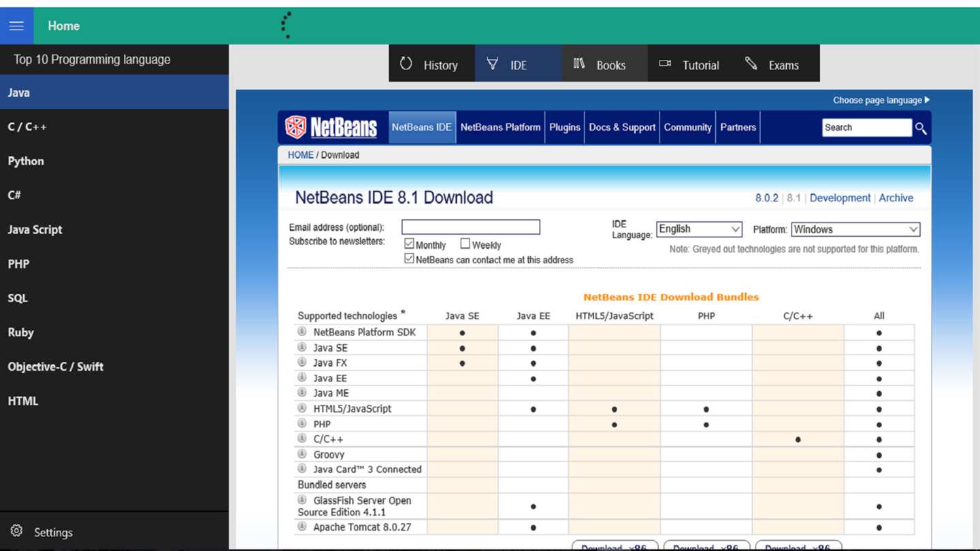Viewport: 980px width, 551px height.
Task: Click info icon beside Java EE row
Action: 302,378
